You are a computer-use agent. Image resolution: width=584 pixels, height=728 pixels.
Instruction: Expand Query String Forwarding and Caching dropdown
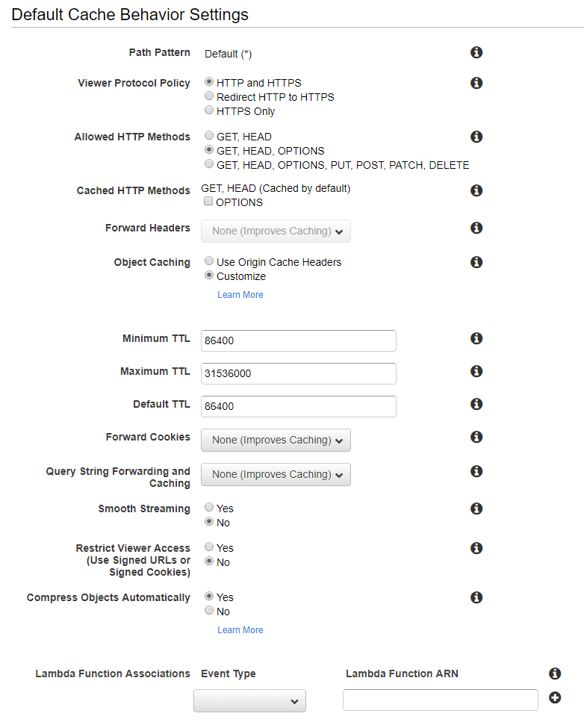[276, 474]
